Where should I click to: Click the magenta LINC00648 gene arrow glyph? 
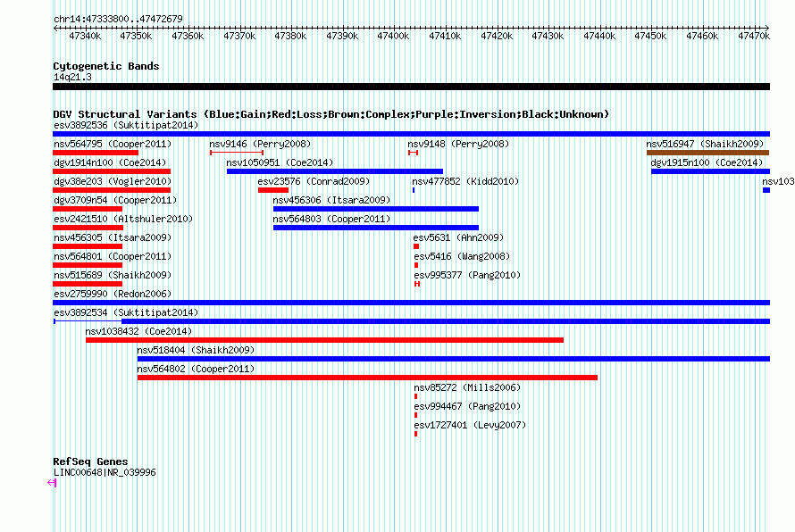(52, 483)
